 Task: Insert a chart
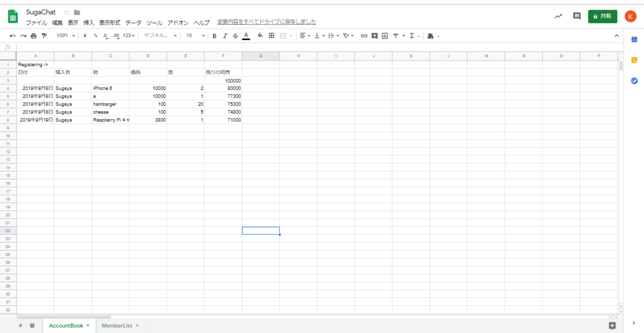385,36
